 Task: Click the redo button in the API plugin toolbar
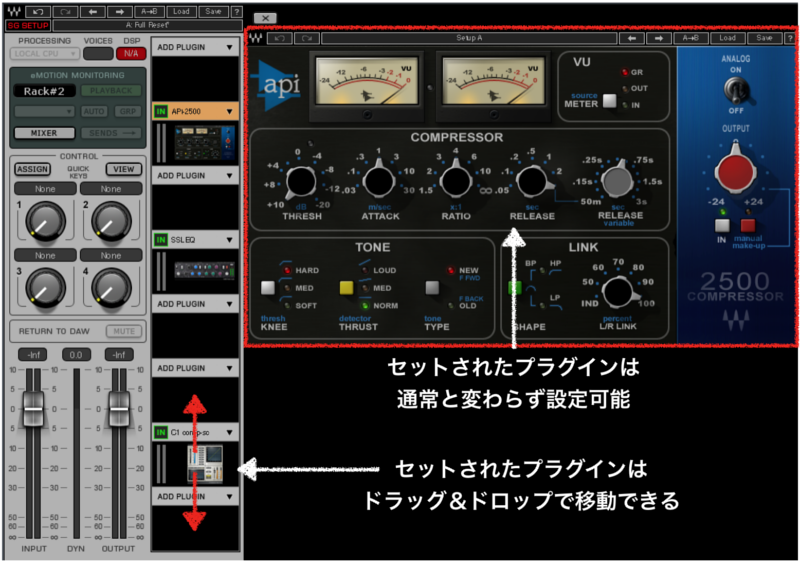coord(307,38)
